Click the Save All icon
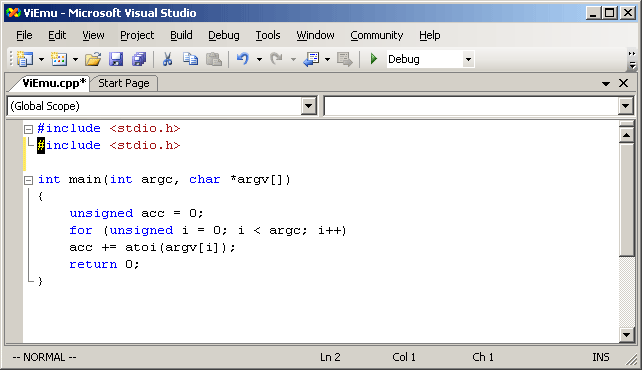642x370 pixels. pyautogui.click(x=139, y=59)
